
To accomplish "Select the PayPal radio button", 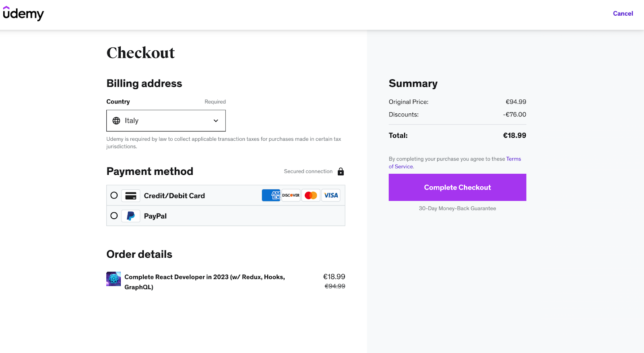I will point(114,216).
